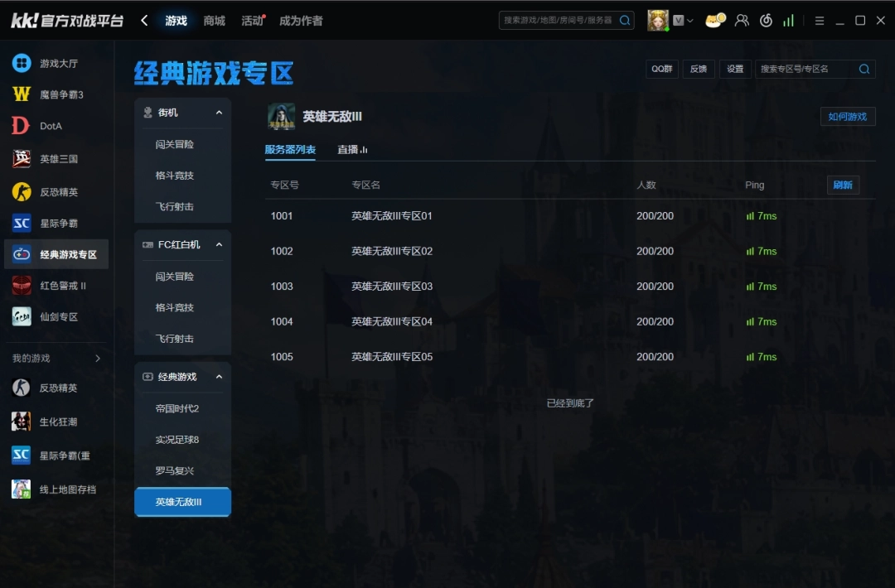The image size is (895, 588).
Task: Switch to the 活动 top tab
Action: [x=252, y=21]
